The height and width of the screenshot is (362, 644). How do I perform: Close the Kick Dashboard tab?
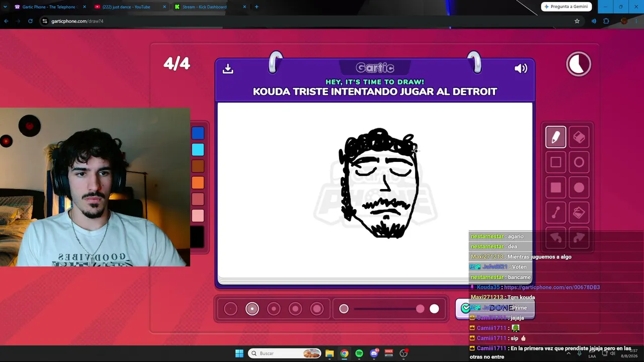coord(245,7)
